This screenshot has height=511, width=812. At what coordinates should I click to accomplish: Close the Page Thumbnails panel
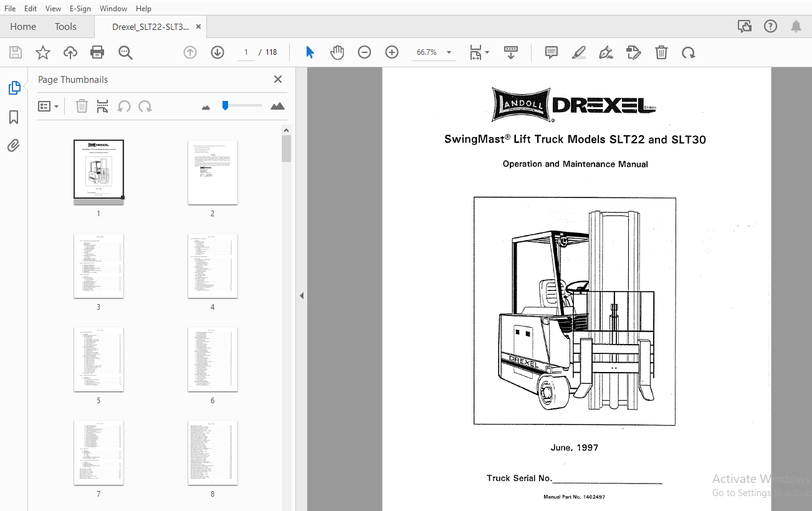(x=278, y=79)
